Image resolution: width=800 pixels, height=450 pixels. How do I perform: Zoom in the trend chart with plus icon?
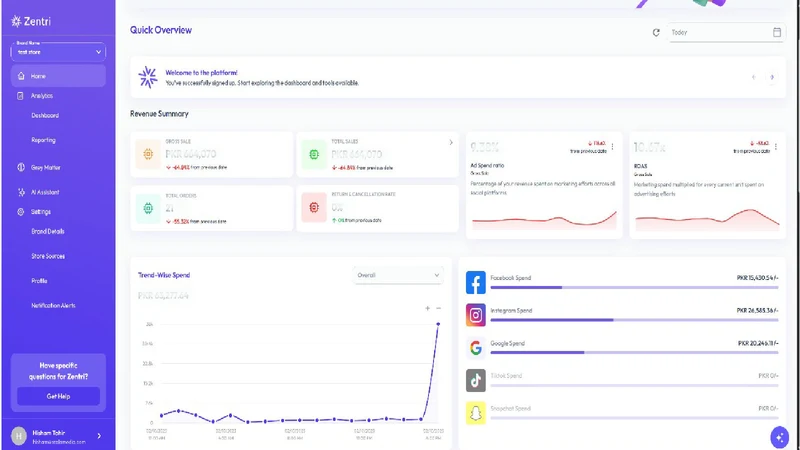tap(428, 308)
